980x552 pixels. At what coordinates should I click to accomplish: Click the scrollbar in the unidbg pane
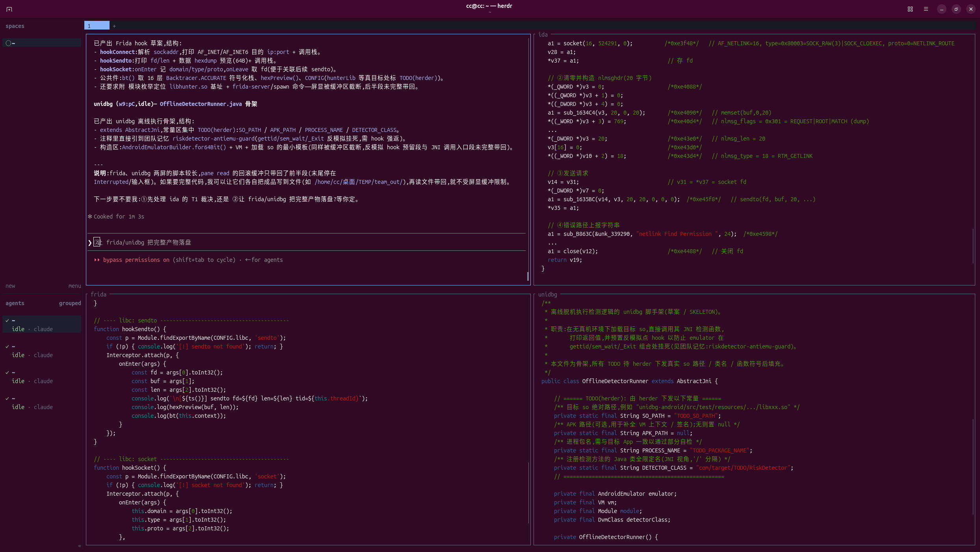pyautogui.click(x=973, y=467)
